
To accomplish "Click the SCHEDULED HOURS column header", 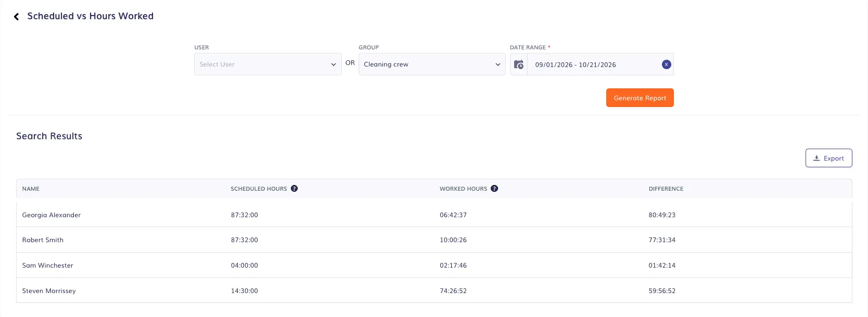I will [x=259, y=189].
